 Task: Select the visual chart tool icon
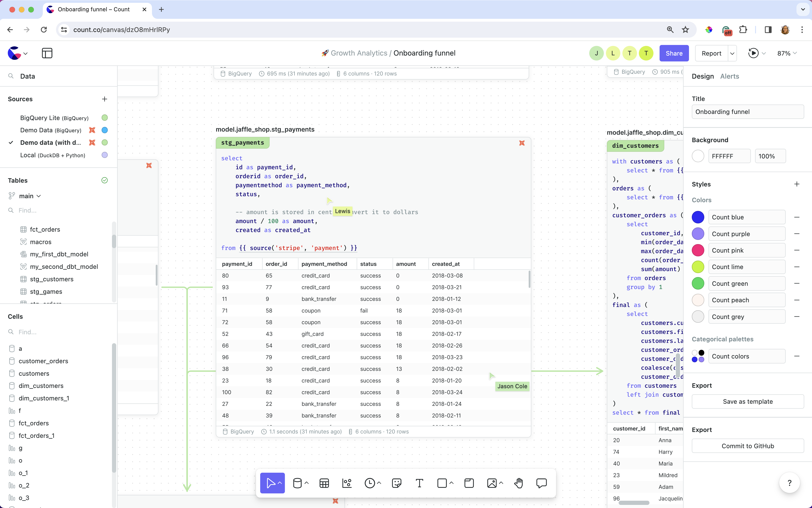[347, 483]
